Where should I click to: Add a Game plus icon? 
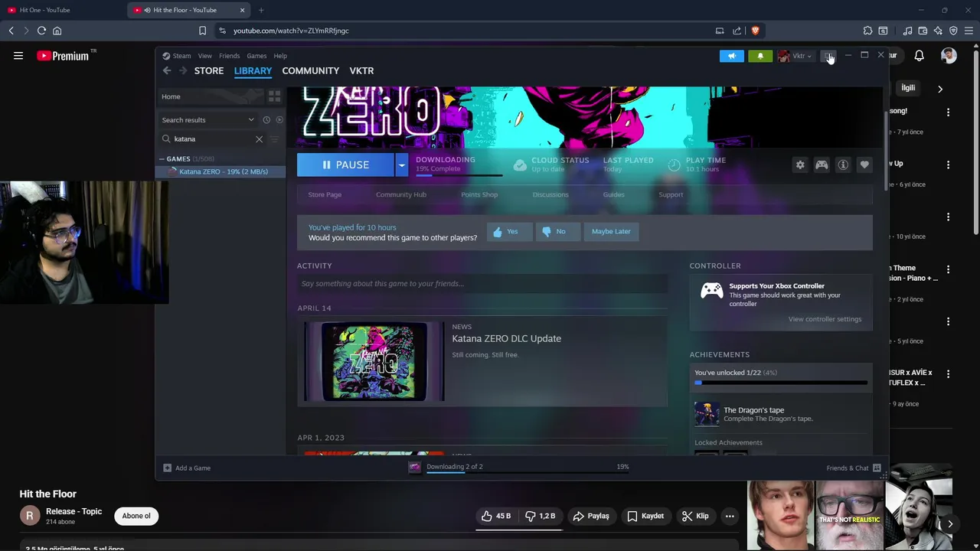167,468
